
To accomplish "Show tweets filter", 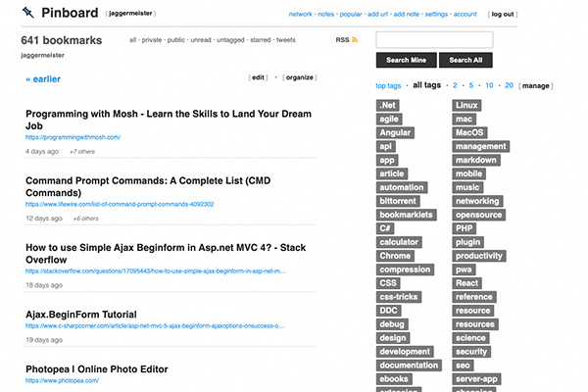I will click(286, 40).
